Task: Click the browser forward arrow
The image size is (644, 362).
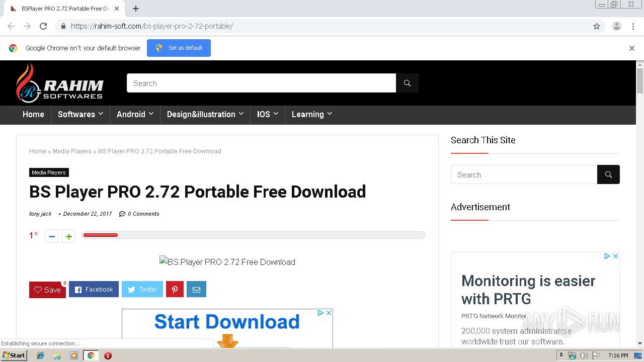Action: [27, 26]
